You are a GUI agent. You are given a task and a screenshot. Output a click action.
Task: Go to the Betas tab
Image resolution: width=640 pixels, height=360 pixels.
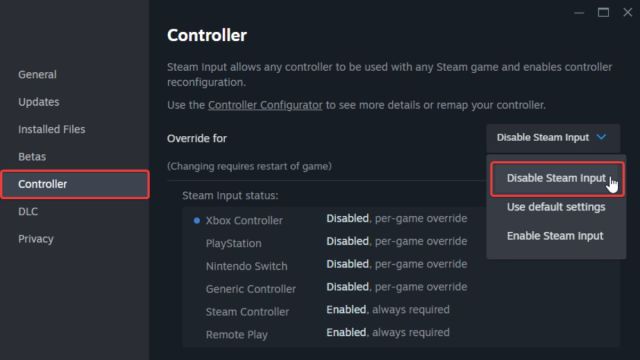point(32,157)
